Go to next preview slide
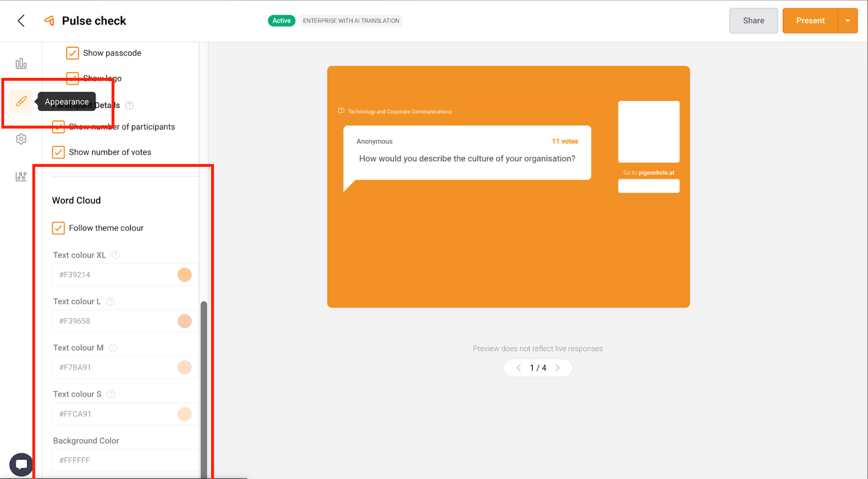This screenshot has height=479, width=868. click(x=557, y=368)
